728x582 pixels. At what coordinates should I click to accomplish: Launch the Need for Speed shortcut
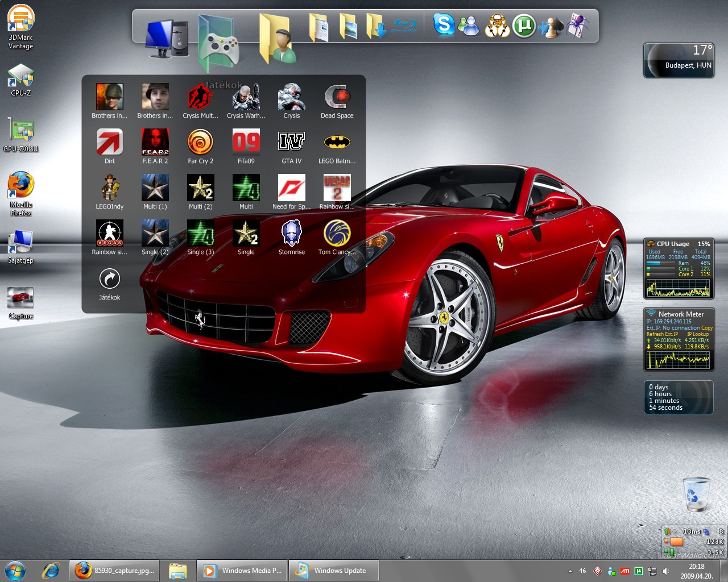(291, 188)
